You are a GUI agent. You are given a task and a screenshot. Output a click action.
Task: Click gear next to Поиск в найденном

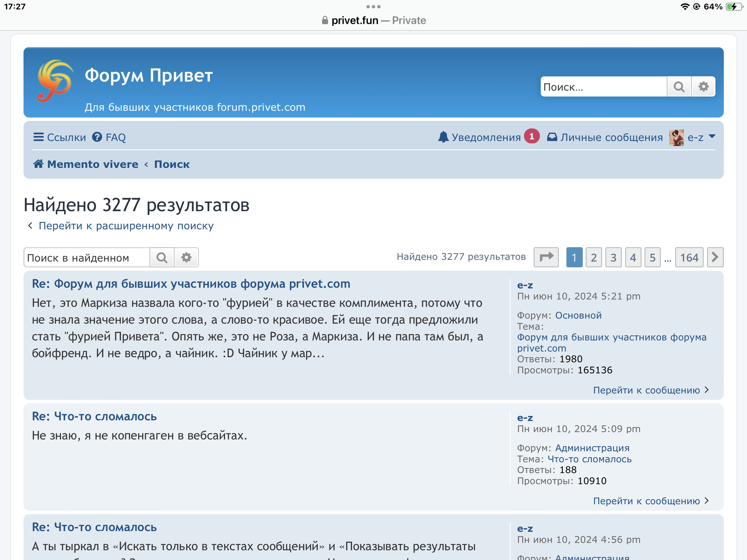[x=186, y=258]
